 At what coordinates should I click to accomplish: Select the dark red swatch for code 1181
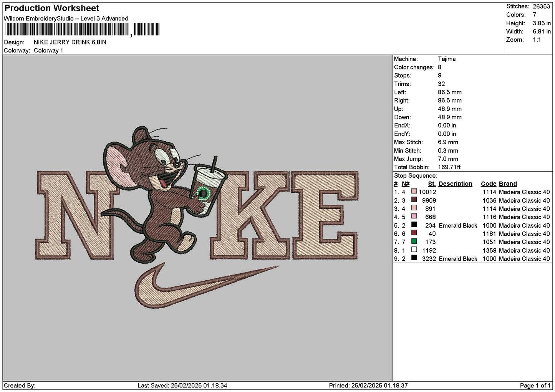(414, 233)
